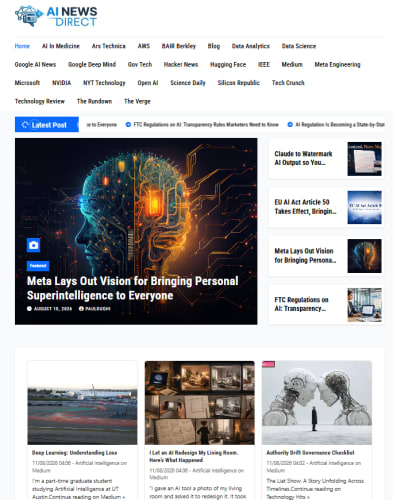Open sidebar post Meta Lays Out Vision
This screenshot has width=393, height=500.
305,255
